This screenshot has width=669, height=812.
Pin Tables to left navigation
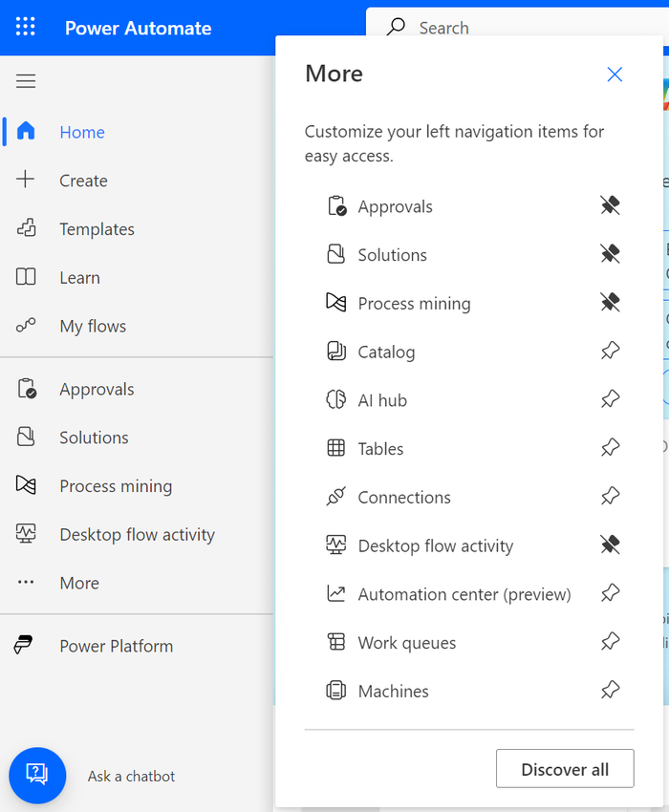[610, 448]
